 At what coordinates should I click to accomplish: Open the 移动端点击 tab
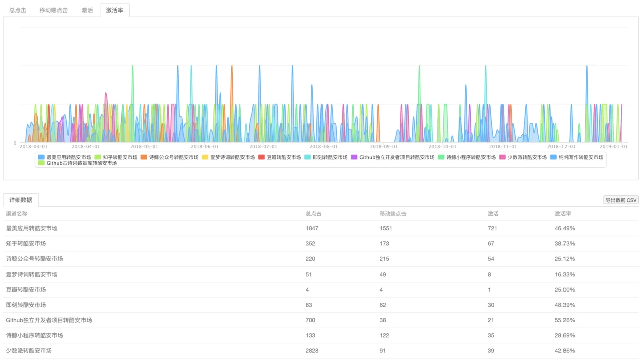(54, 10)
